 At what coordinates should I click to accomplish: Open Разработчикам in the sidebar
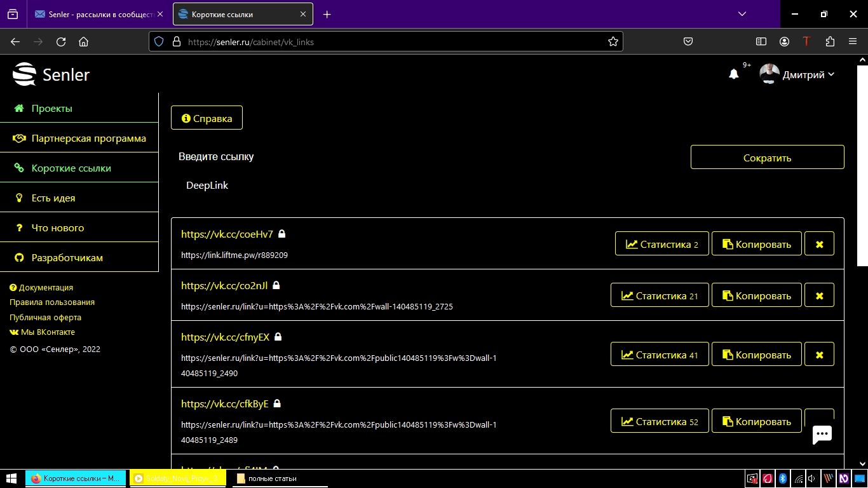(x=79, y=257)
